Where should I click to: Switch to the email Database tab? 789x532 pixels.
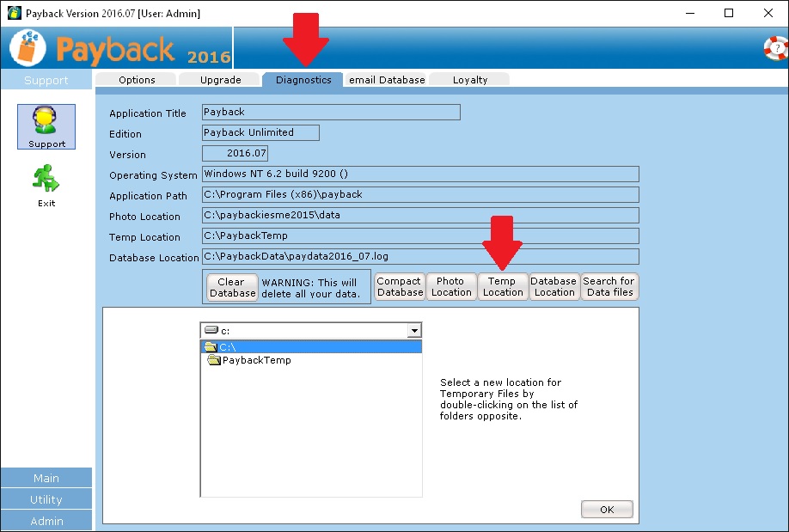coord(387,80)
